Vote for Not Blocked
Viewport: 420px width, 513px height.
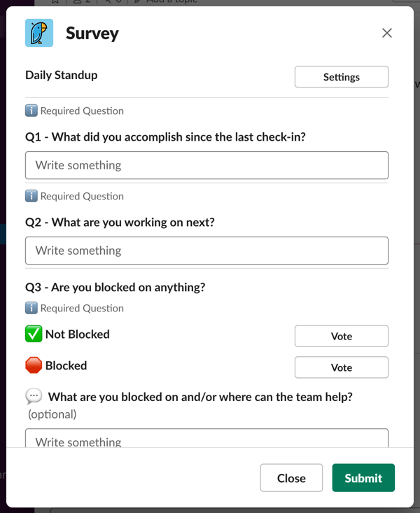pyautogui.click(x=342, y=336)
